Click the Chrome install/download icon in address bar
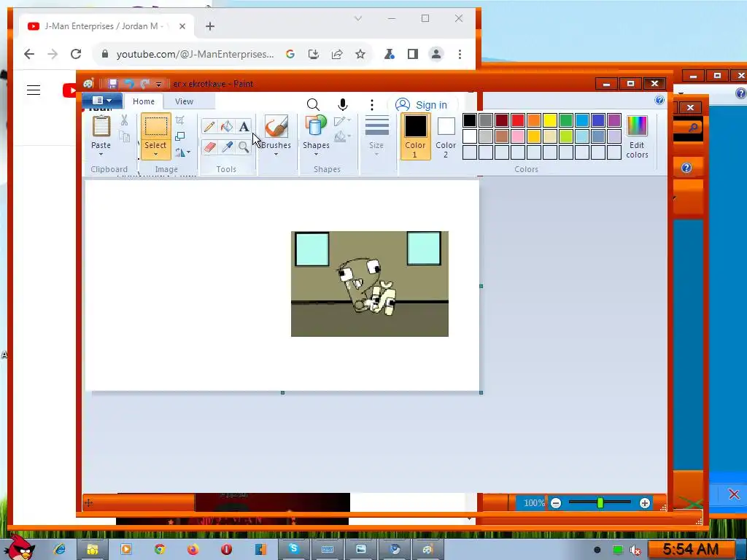 point(314,54)
